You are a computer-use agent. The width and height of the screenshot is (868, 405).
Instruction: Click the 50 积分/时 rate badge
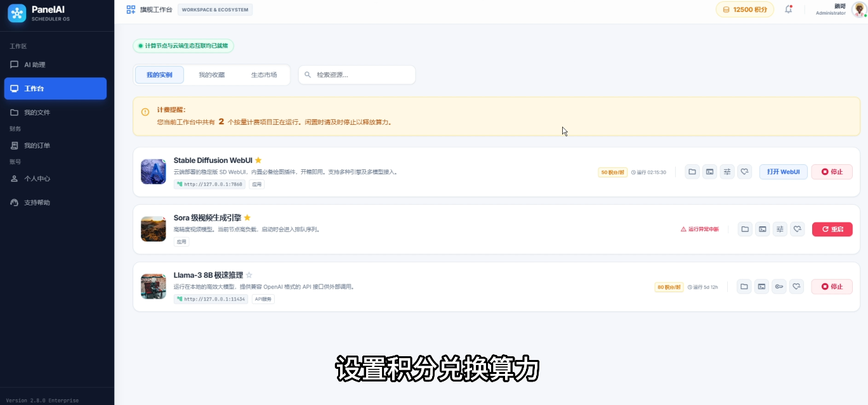pyautogui.click(x=613, y=172)
